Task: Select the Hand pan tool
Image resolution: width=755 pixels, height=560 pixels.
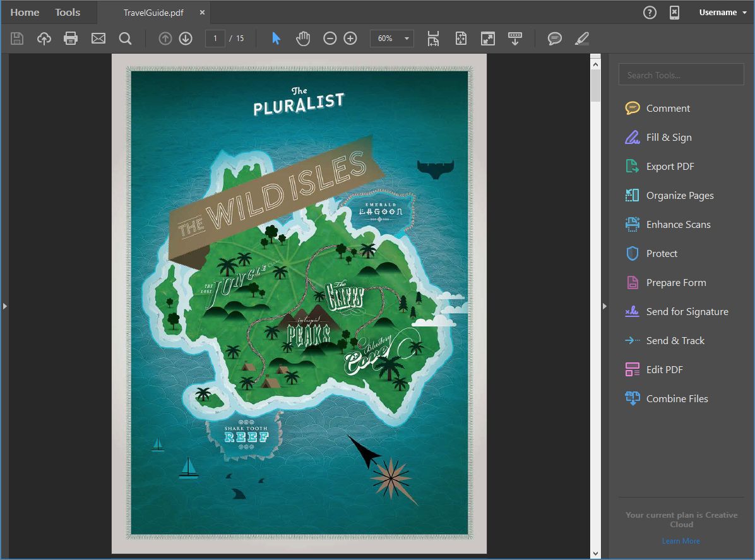Action: 303,39
